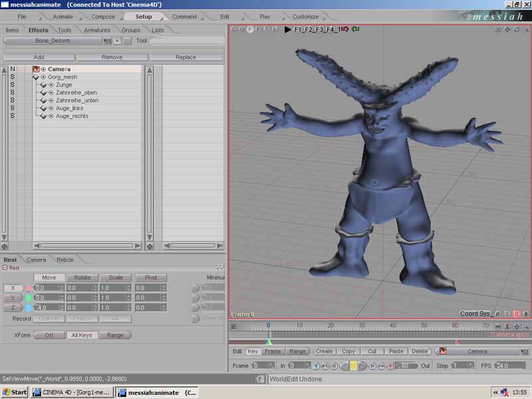Open the Armatures sub-tab
The width and height of the screenshot is (532, 399).
point(97,30)
